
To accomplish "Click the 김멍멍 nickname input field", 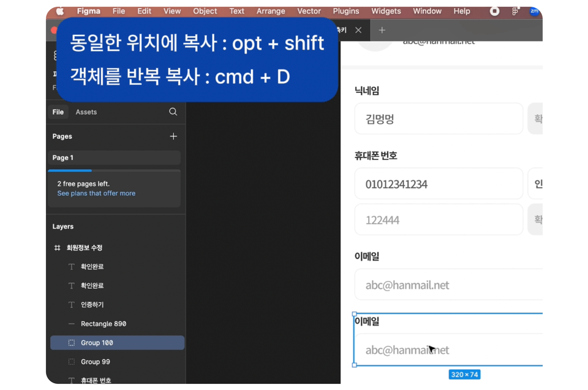I will (439, 118).
